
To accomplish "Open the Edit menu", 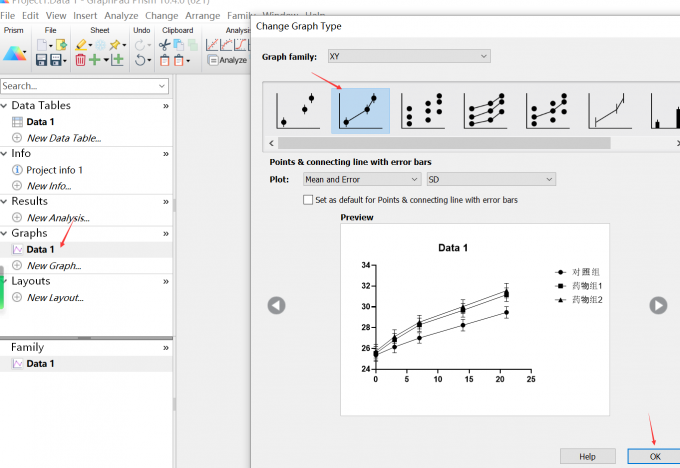I will pos(30,16).
